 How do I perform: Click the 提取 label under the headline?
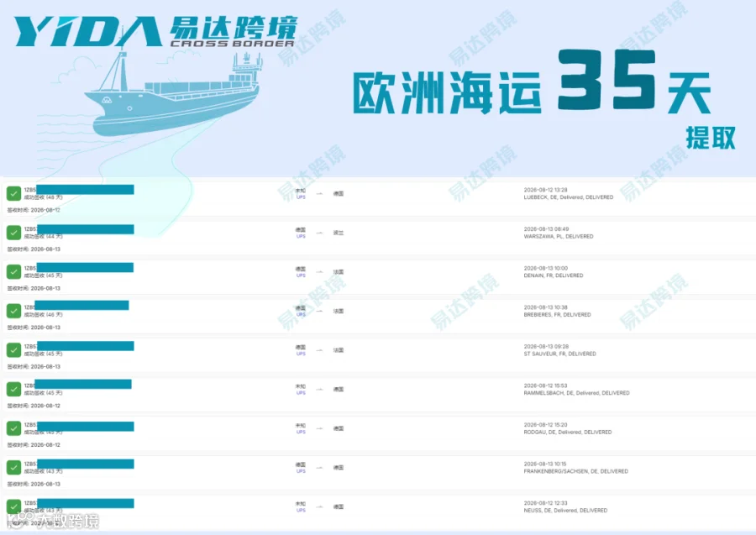coord(711,138)
